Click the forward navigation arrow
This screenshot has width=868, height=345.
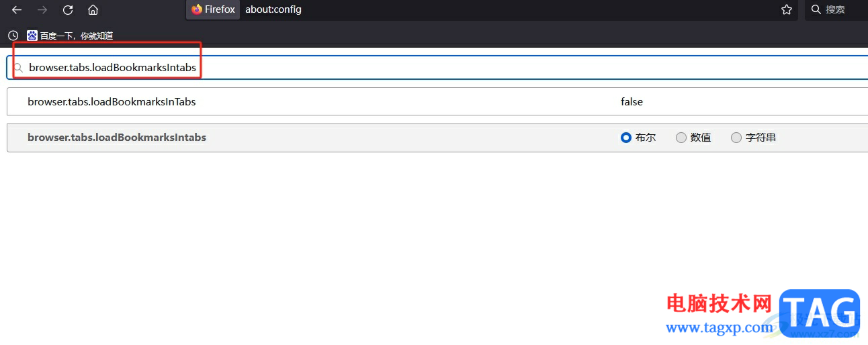(x=42, y=10)
